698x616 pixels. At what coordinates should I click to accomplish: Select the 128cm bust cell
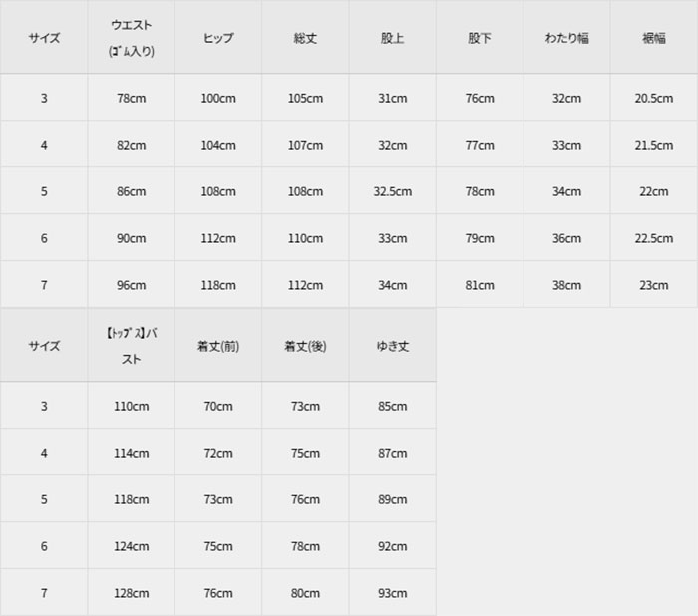(x=131, y=593)
